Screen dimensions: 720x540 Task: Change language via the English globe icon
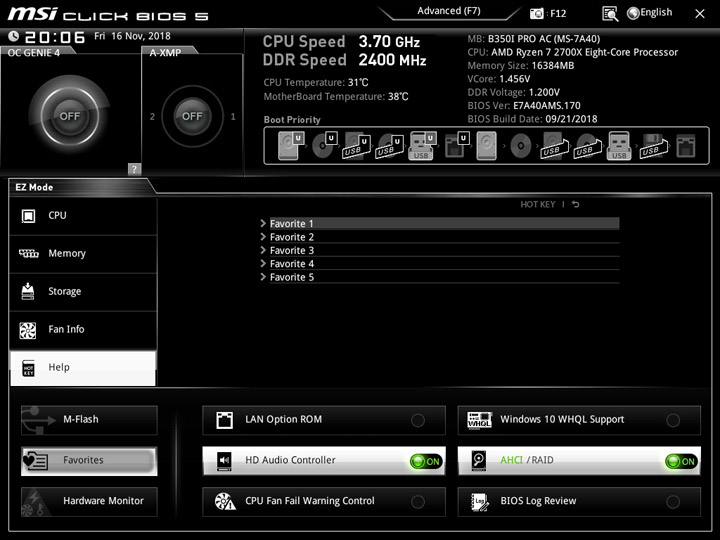649,13
